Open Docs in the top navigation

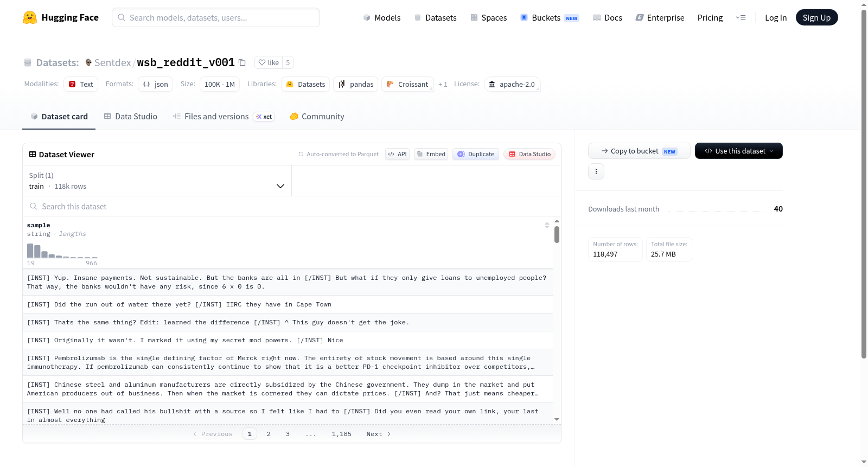(608, 17)
